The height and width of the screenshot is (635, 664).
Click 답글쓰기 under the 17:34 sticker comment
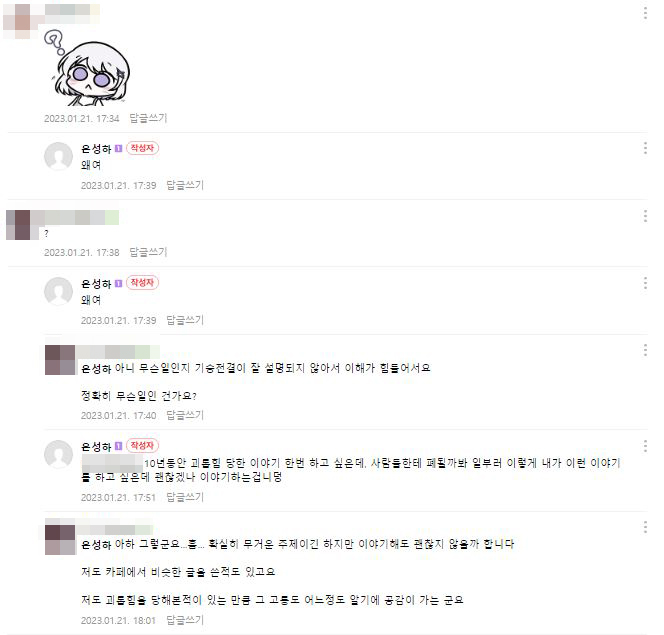click(x=148, y=118)
